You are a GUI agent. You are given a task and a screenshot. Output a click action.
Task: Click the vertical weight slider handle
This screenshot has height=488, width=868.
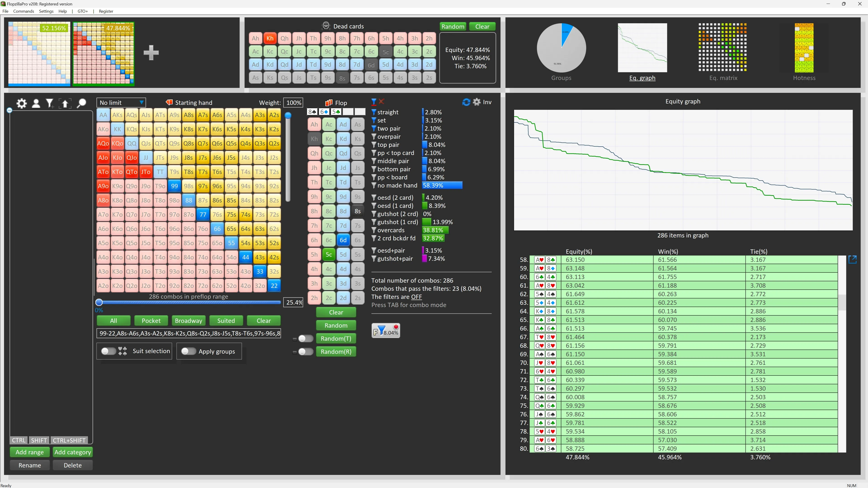[288, 115]
